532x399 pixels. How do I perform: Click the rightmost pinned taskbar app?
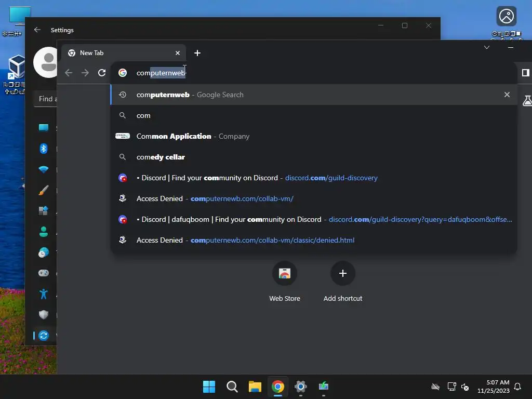(x=324, y=387)
